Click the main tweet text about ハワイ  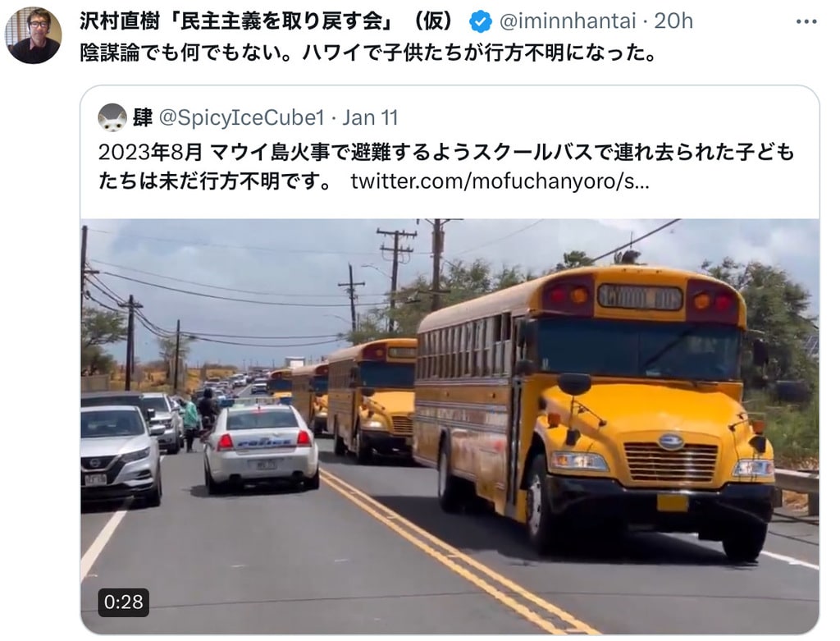(x=368, y=53)
